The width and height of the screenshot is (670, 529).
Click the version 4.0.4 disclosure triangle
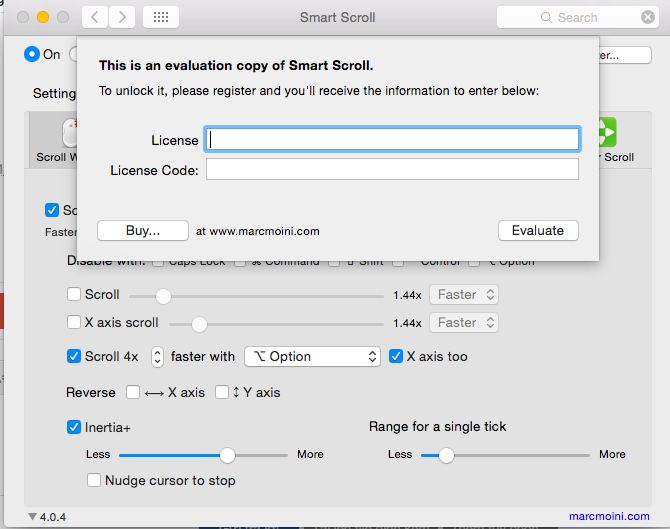(33, 517)
